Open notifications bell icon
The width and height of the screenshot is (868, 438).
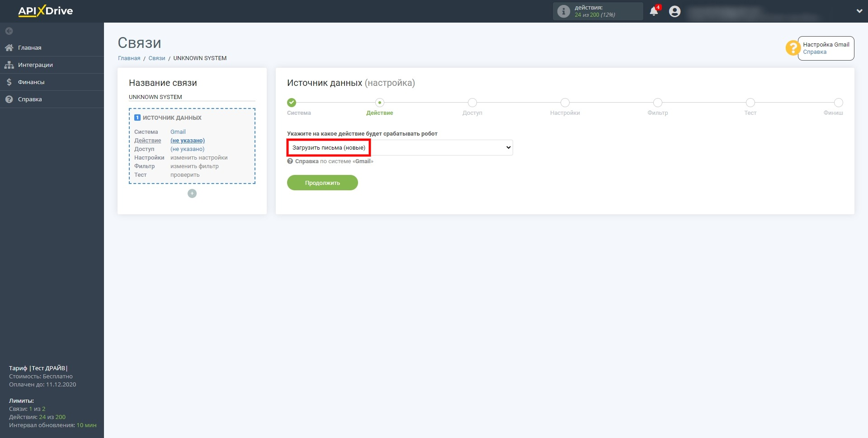tap(654, 11)
